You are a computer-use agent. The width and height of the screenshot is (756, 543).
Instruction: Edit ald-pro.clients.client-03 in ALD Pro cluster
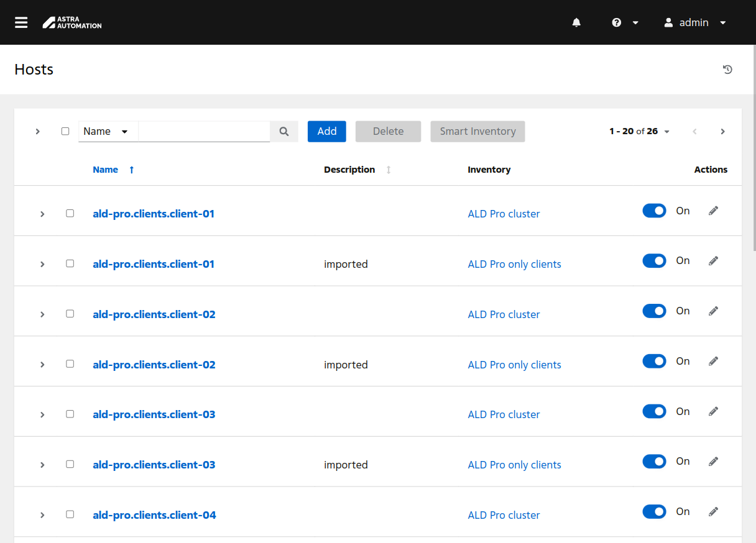[713, 411]
